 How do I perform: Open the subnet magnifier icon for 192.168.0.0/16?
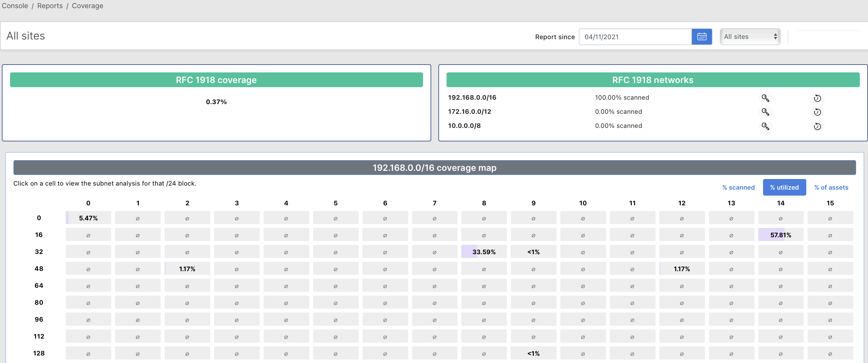[x=765, y=98]
